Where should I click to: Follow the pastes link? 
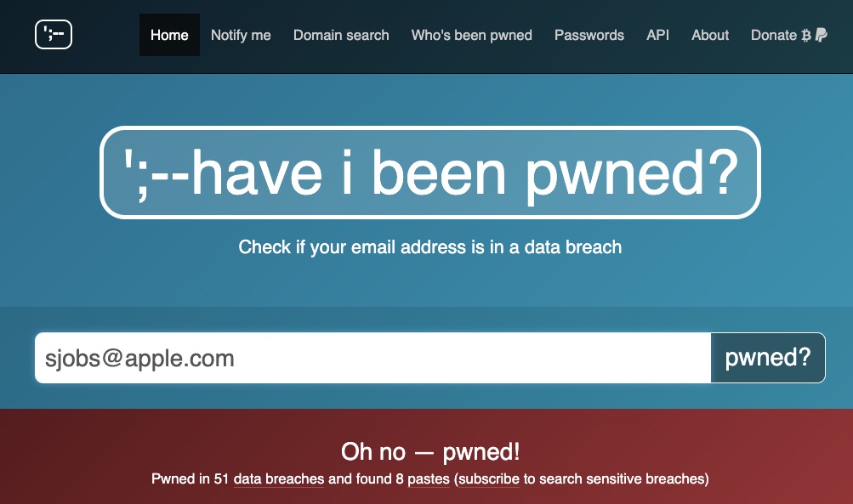pos(429,479)
